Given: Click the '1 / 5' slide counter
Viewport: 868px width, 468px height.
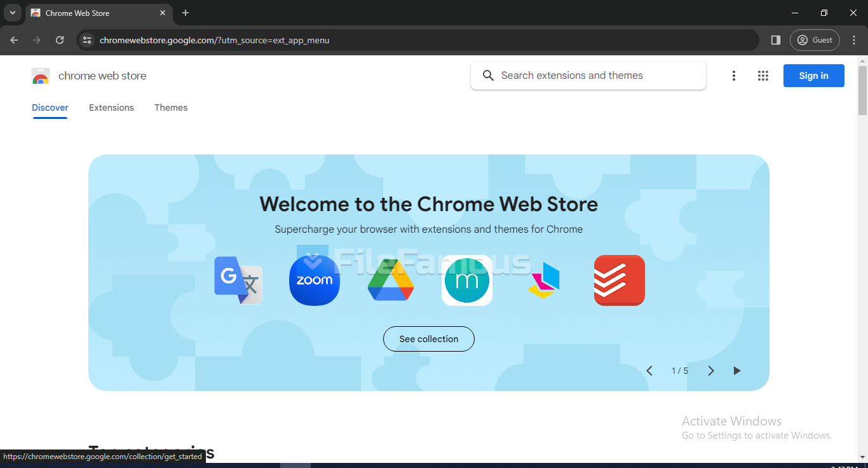Looking at the screenshot, I should 680,371.
